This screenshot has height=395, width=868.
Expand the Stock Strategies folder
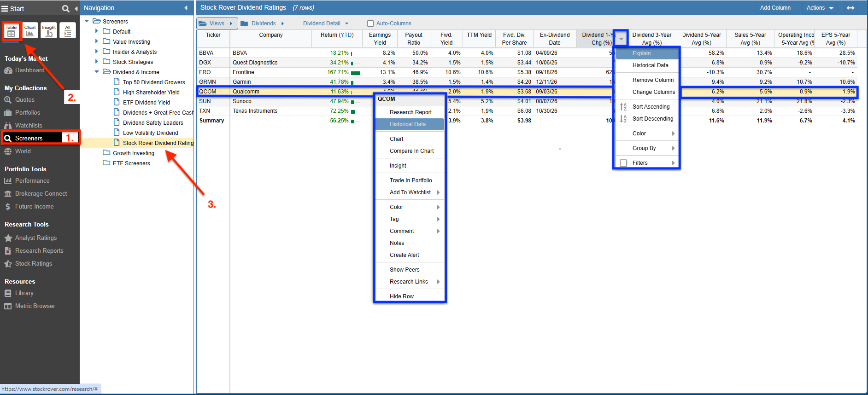point(97,62)
